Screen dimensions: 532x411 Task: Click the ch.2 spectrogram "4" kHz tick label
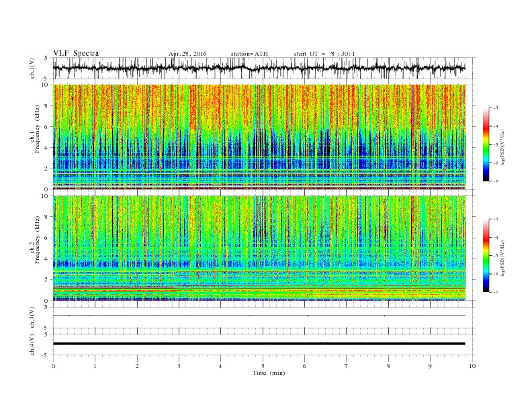47,259
